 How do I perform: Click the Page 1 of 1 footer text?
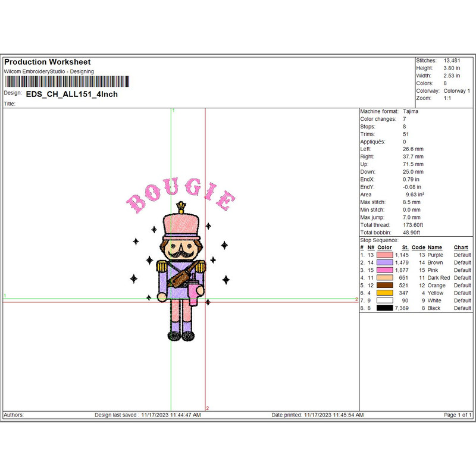(x=458, y=415)
